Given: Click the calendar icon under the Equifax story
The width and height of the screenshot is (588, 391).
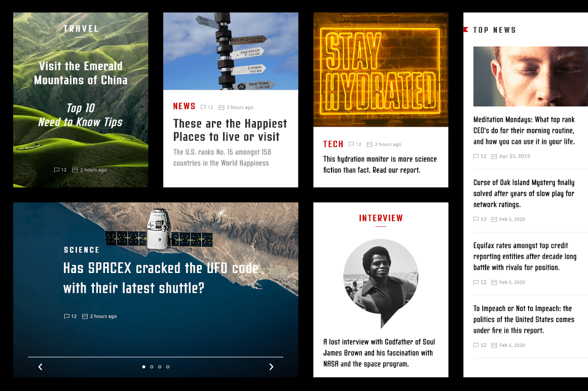Looking at the screenshot, I should 494,282.
